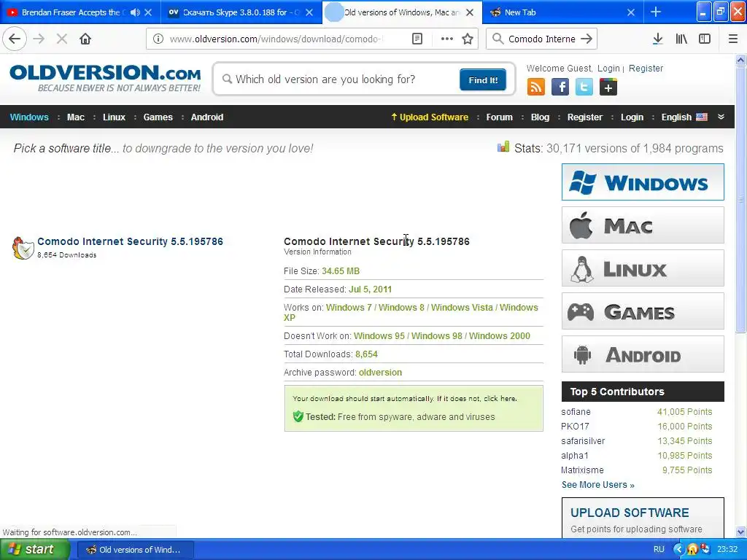Click the browser address bar URL
This screenshot has width=747, height=560.
pos(276,39)
